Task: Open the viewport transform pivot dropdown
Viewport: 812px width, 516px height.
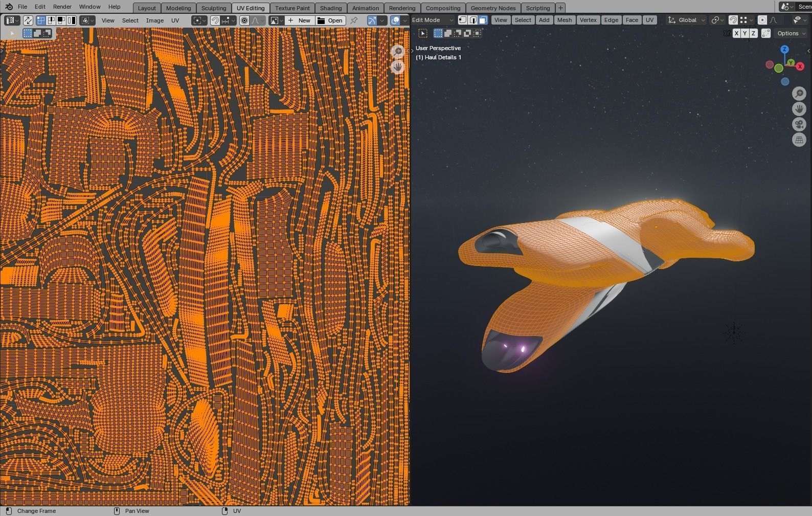Action: (x=717, y=20)
